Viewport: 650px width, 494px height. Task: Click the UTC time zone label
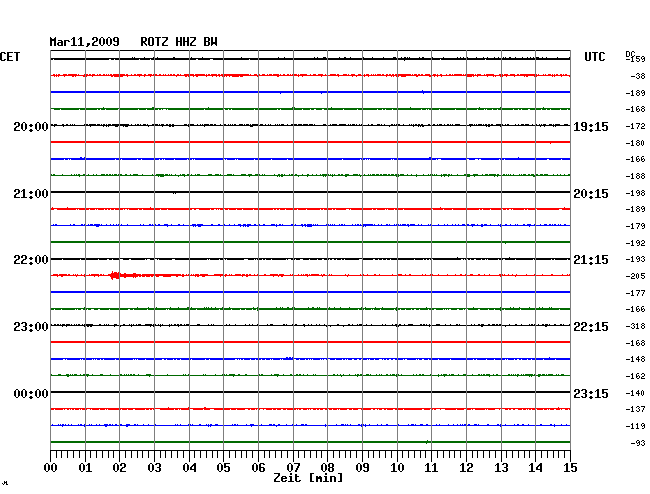click(594, 57)
